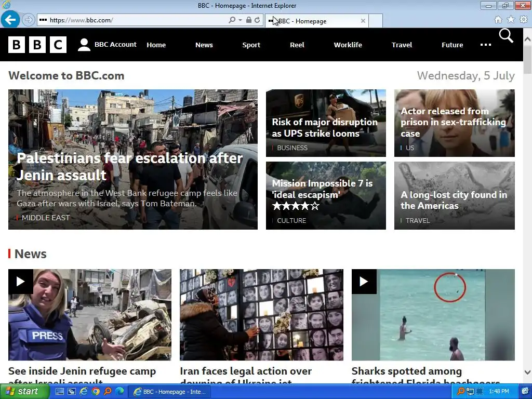Open the address bar dropdown arrow
532x399 pixels.
[240, 20]
